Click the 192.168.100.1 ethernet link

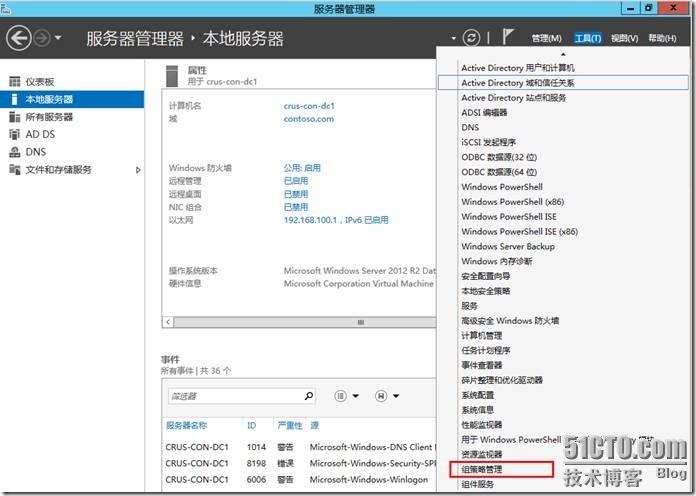(336, 220)
